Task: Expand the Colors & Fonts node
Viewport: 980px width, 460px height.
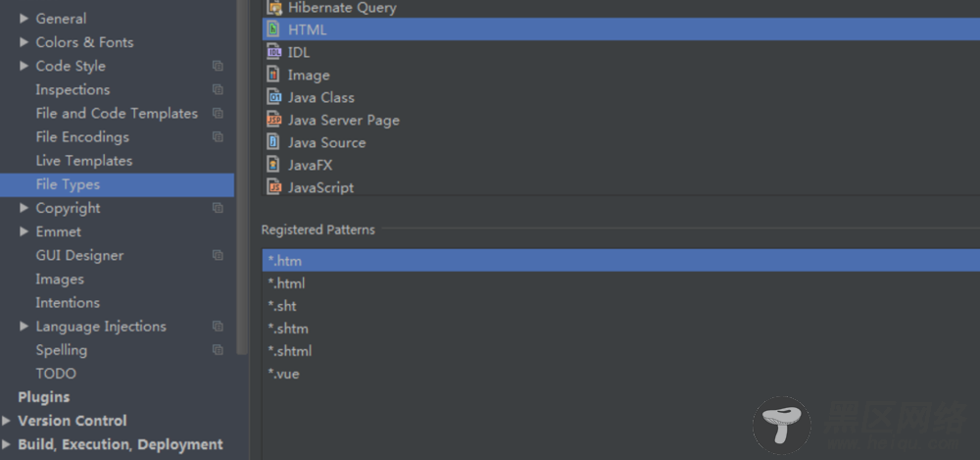Action: [24, 42]
